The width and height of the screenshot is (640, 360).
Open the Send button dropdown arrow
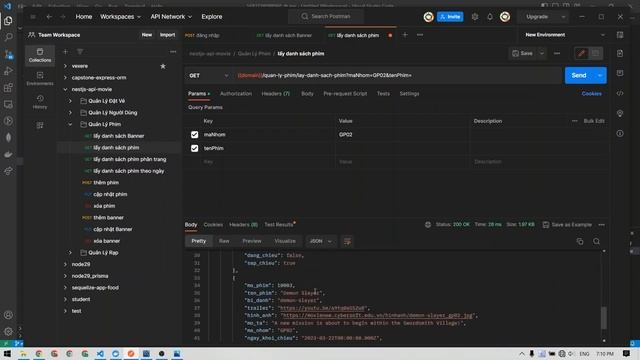pyautogui.click(x=600, y=76)
